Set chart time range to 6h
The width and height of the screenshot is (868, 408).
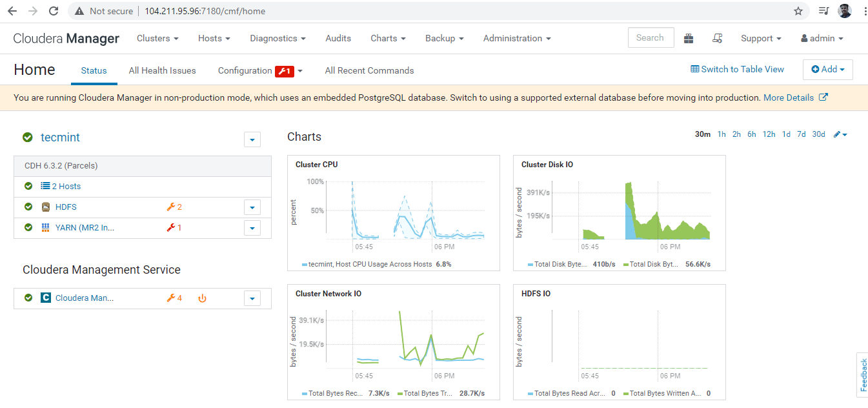coord(752,134)
